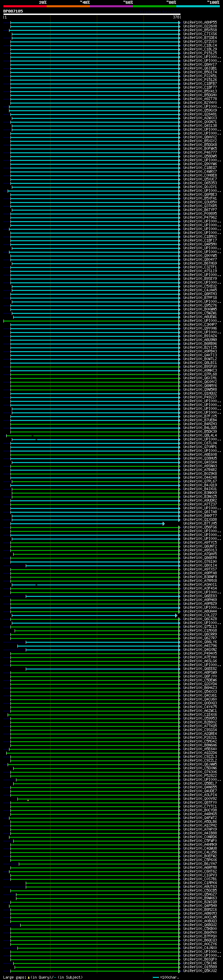
Task: Click the BP087185 query name
Action: tap(13, 11)
